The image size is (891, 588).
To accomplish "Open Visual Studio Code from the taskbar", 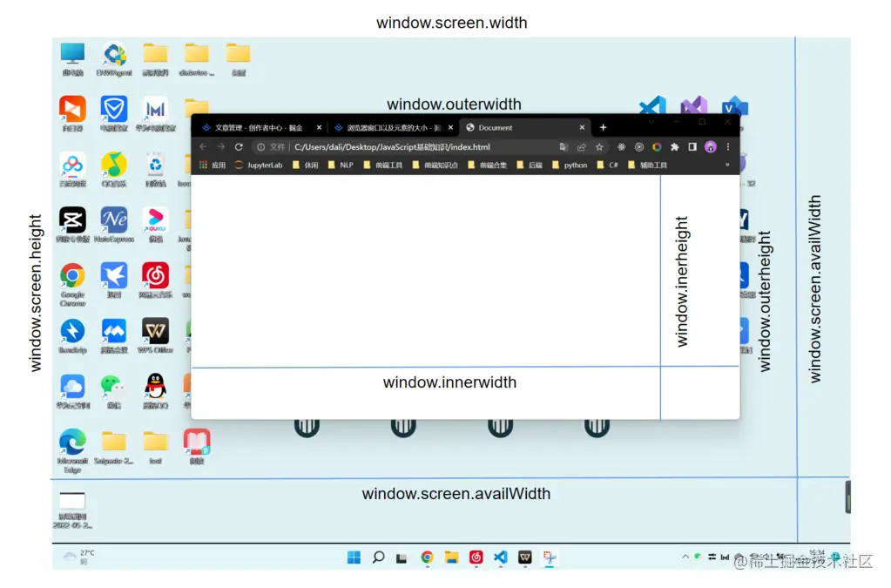I will click(500, 558).
